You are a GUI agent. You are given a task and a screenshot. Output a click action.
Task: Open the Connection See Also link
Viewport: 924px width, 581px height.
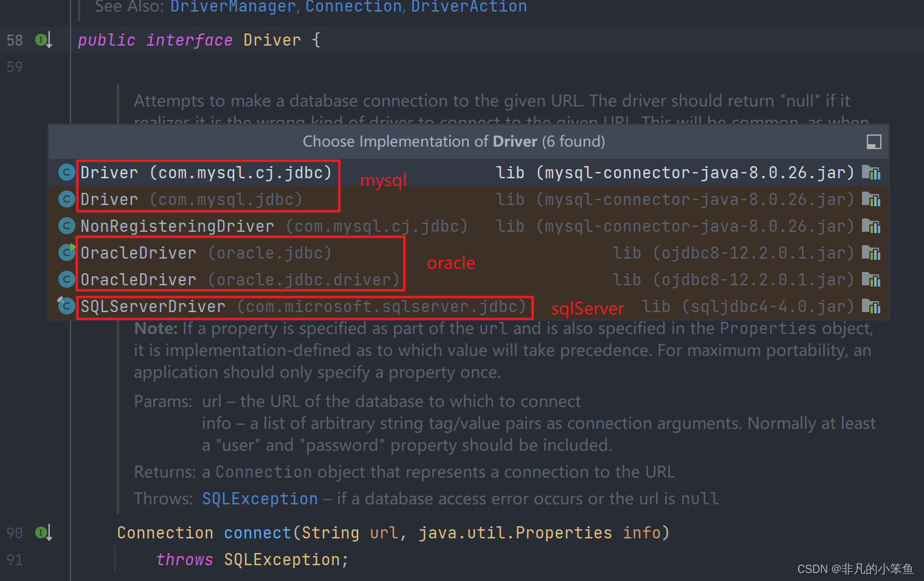pyautogui.click(x=353, y=7)
